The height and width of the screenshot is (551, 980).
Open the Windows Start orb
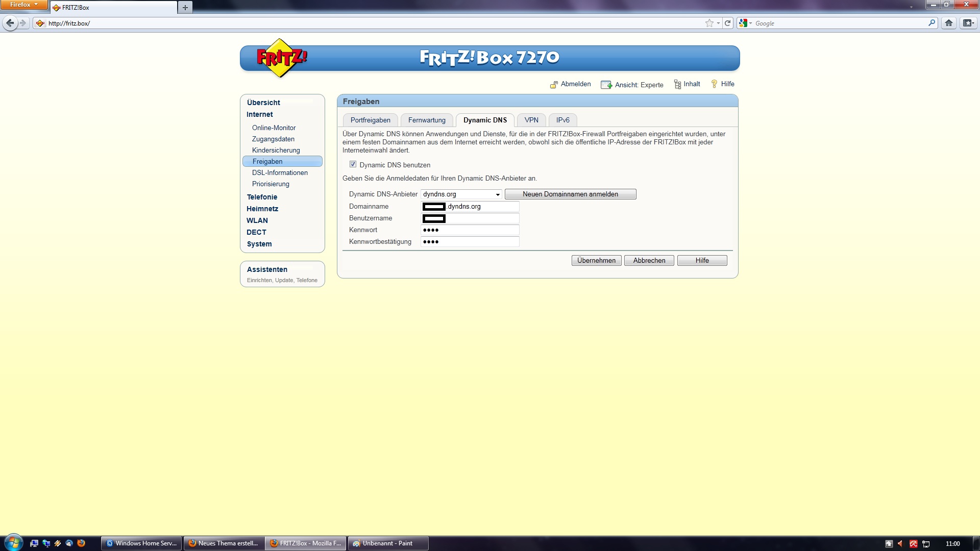click(x=14, y=543)
